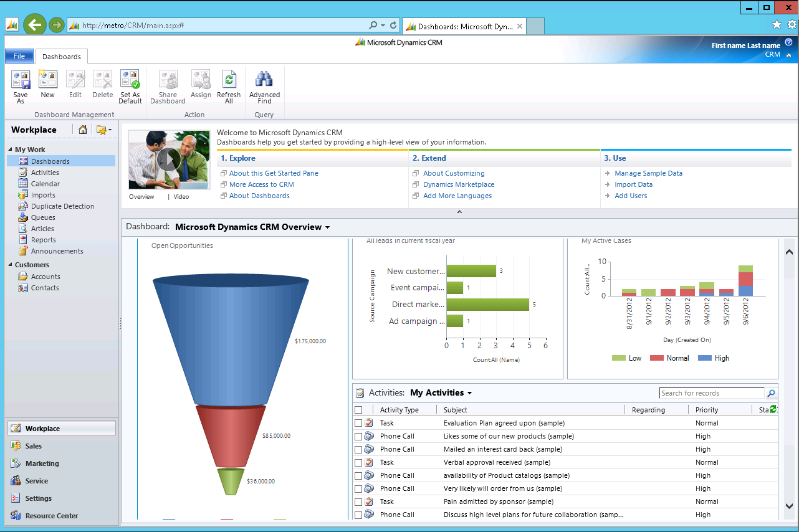The image size is (799, 532).
Task: Open Announcements in the navigation pane
Action: pyautogui.click(x=57, y=251)
